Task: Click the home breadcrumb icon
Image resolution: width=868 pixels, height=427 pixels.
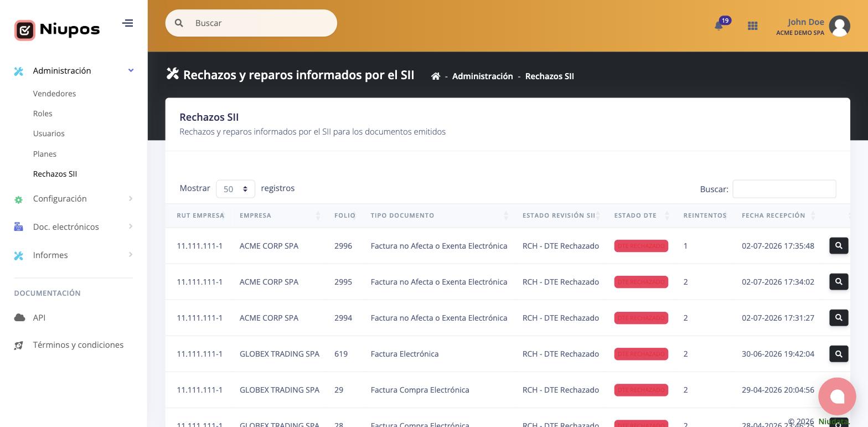Action: (436, 76)
